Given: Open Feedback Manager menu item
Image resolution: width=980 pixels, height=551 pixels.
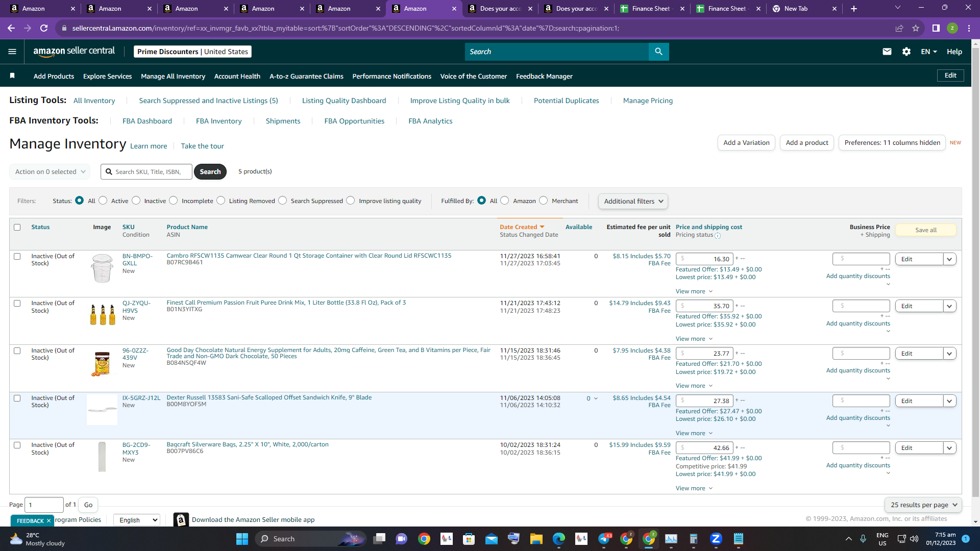Looking at the screenshot, I should point(544,76).
